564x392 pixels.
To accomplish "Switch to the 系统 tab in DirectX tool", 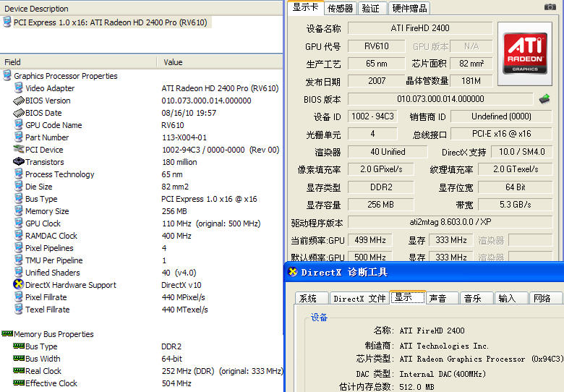I will coord(312,298).
